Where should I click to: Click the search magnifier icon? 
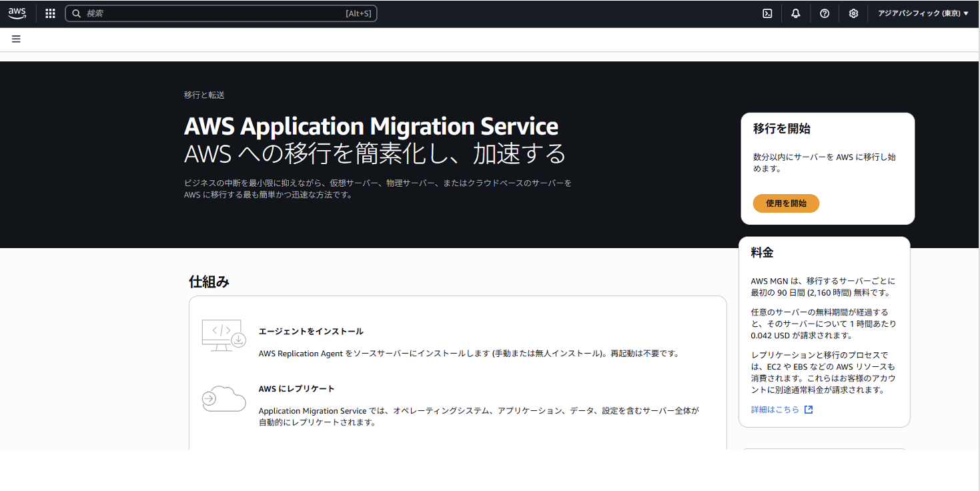(76, 13)
